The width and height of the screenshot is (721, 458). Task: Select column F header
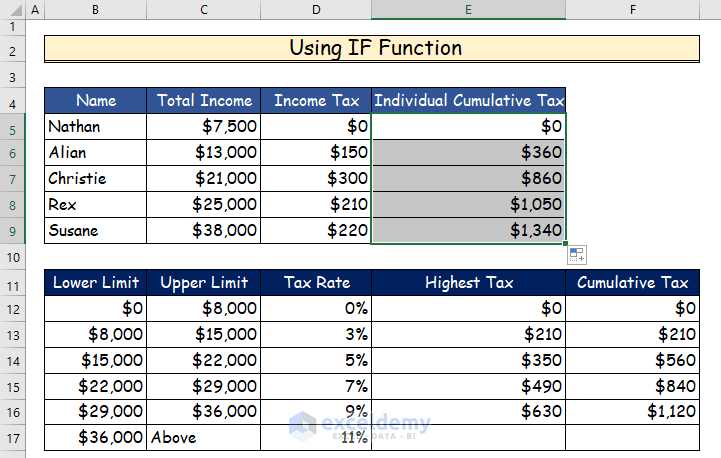click(x=632, y=9)
